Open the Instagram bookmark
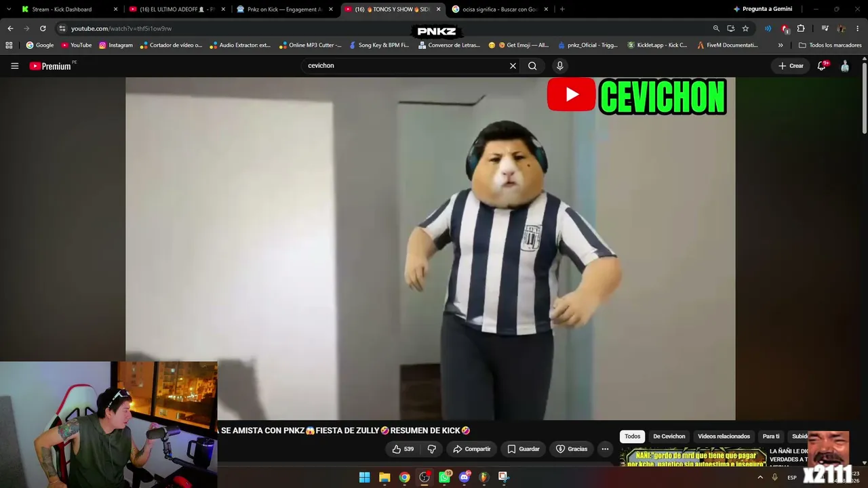This screenshot has height=488, width=868. [116, 45]
